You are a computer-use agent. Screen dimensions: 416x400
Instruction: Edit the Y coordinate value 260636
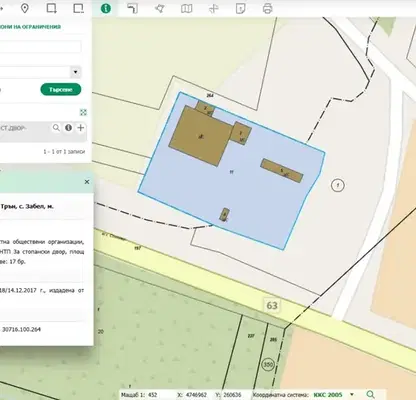point(232,395)
